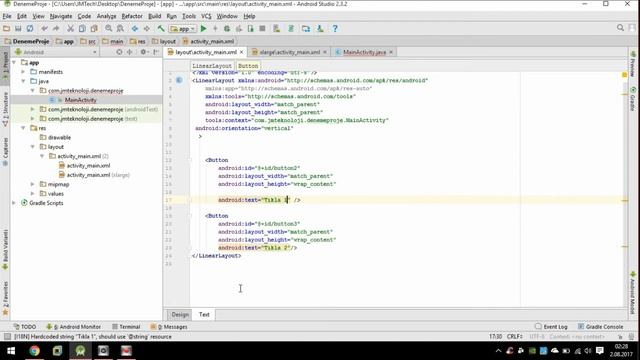Click the AVD Manager toolbar icon

point(277,29)
